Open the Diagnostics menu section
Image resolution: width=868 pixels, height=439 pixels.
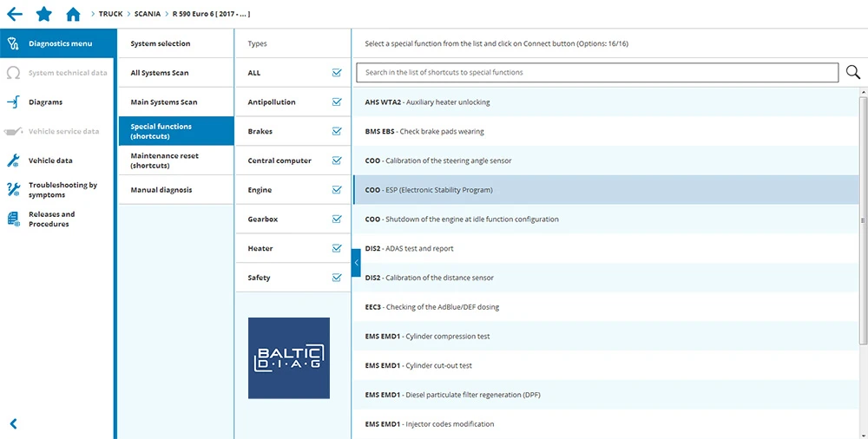click(59, 43)
